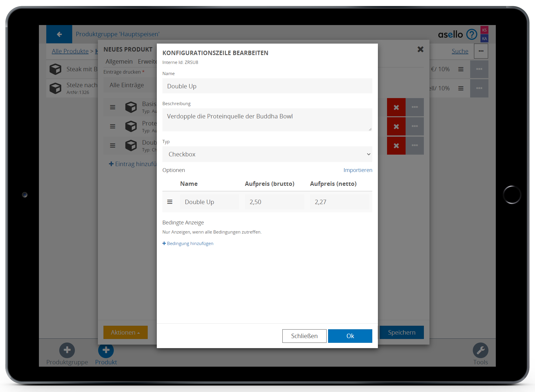The width and height of the screenshot is (535, 392).
Task: Click the Ok button
Action: (350, 336)
